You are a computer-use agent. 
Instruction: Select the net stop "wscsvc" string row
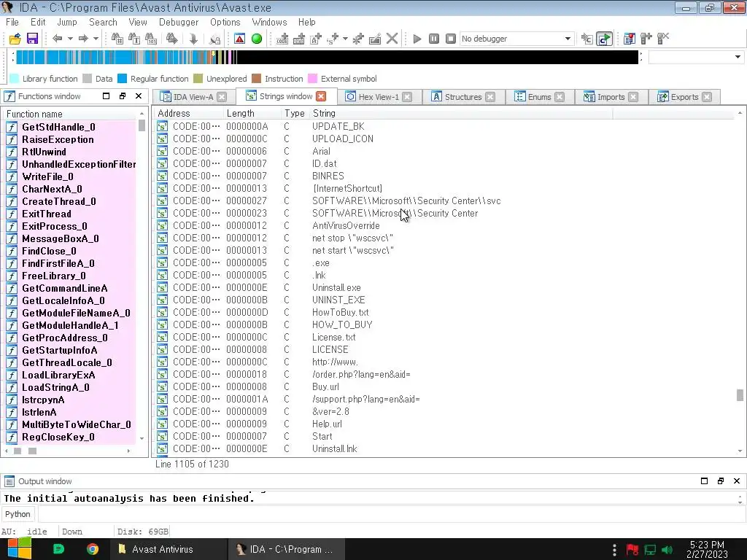(444, 238)
